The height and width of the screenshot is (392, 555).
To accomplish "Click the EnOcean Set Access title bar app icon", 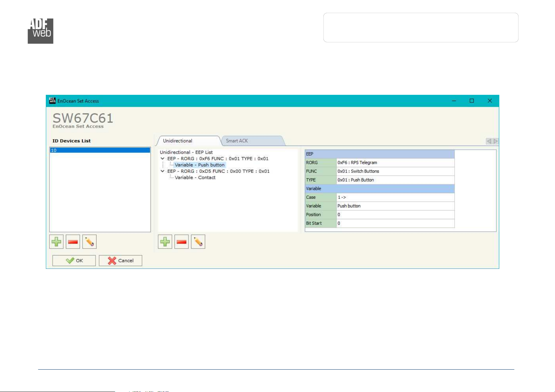I will [52, 101].
